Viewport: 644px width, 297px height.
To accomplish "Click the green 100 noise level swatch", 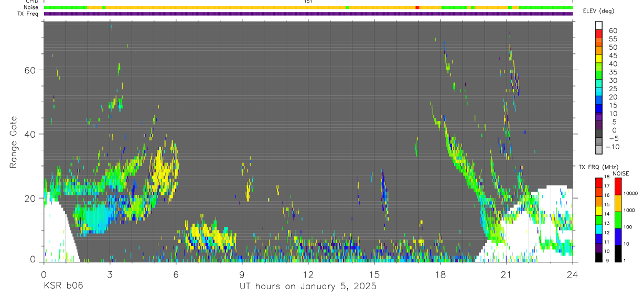I will pos(617,220).
